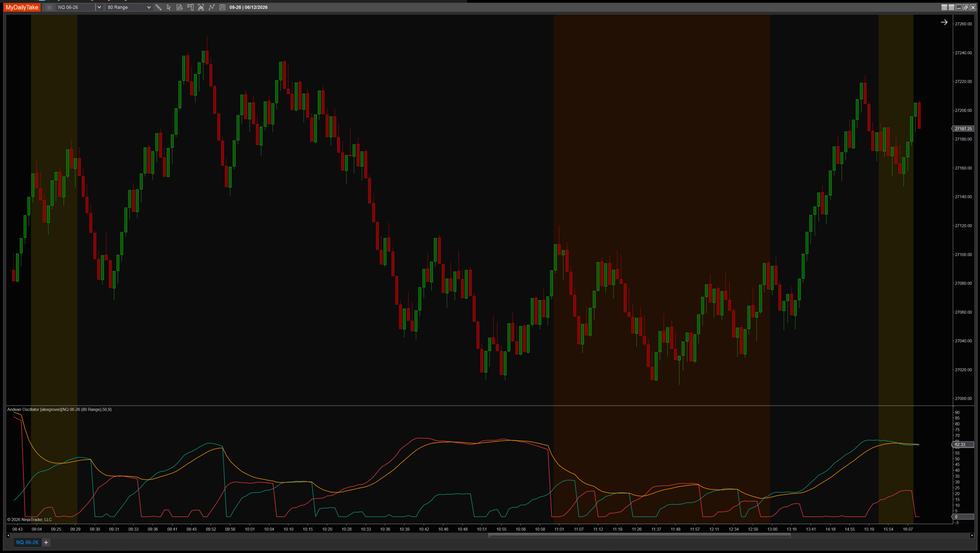Click the 27187.25 current price marker
Viewport: 980px width, 553px height.
pos(963,129)
